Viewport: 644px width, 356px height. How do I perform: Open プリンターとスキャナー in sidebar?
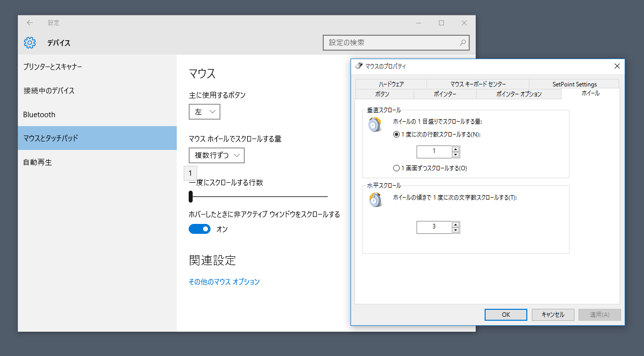(x=97, y=67)
